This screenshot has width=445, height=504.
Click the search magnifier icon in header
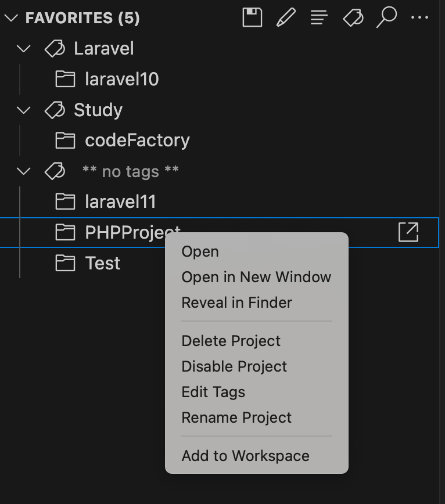click(x=386, y=17)
